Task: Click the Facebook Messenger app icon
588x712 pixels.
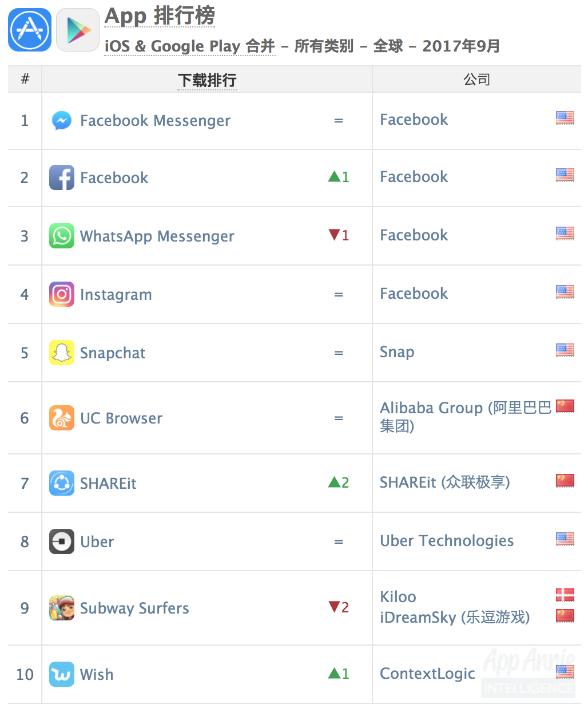Action: click(62, 121)
